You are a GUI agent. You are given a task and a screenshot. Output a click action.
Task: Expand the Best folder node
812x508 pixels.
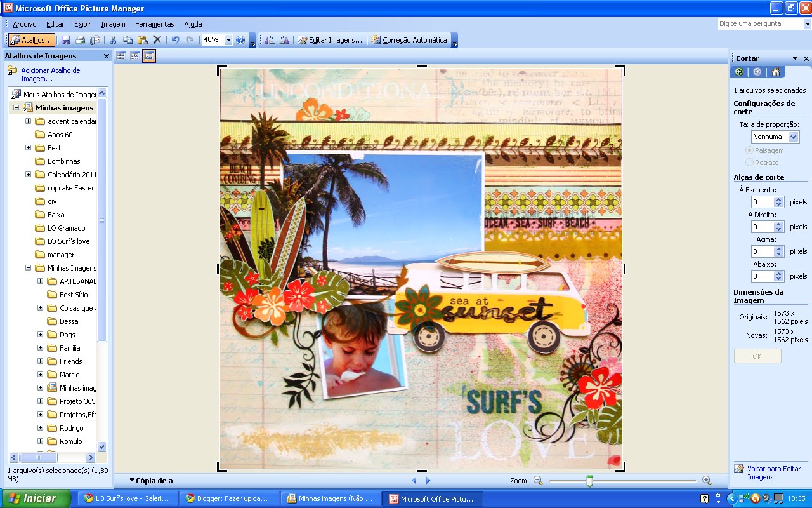(28, 148)
